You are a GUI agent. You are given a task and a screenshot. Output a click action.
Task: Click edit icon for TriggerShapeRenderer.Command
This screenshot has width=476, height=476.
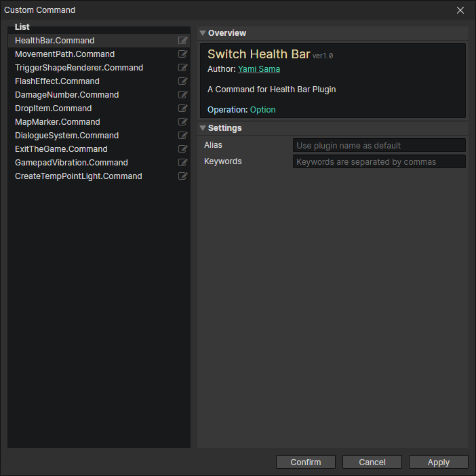[x=182, y=67]
